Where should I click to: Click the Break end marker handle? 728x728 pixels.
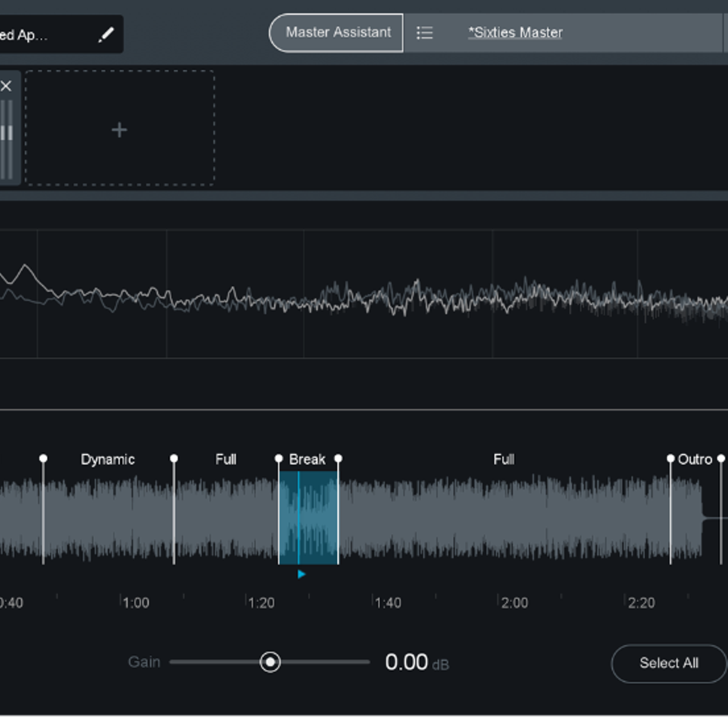[338, 458]
